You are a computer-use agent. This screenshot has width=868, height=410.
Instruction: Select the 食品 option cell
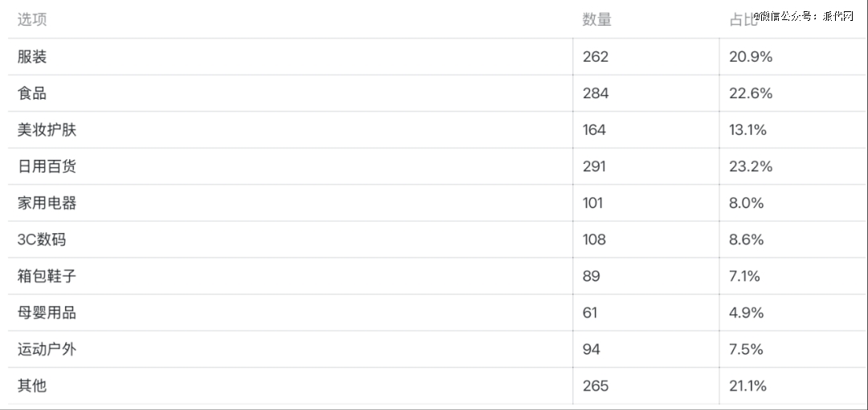(x=32, y=93)
